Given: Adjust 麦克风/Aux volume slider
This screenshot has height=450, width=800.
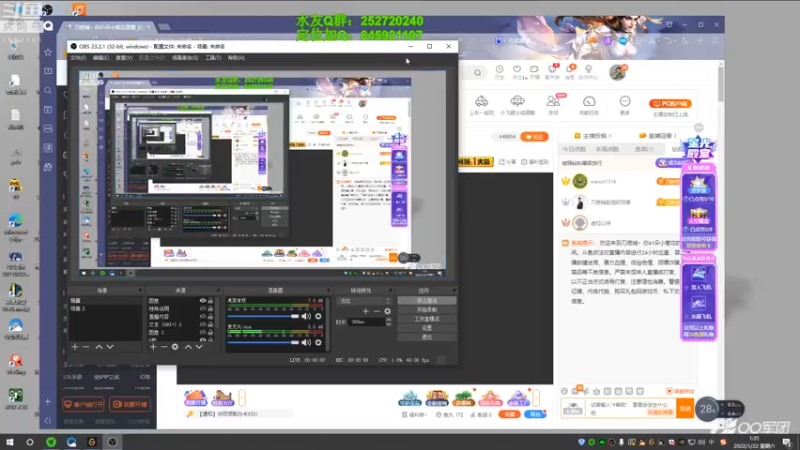Looking at the screenshot, I should [x=264, y=342].
